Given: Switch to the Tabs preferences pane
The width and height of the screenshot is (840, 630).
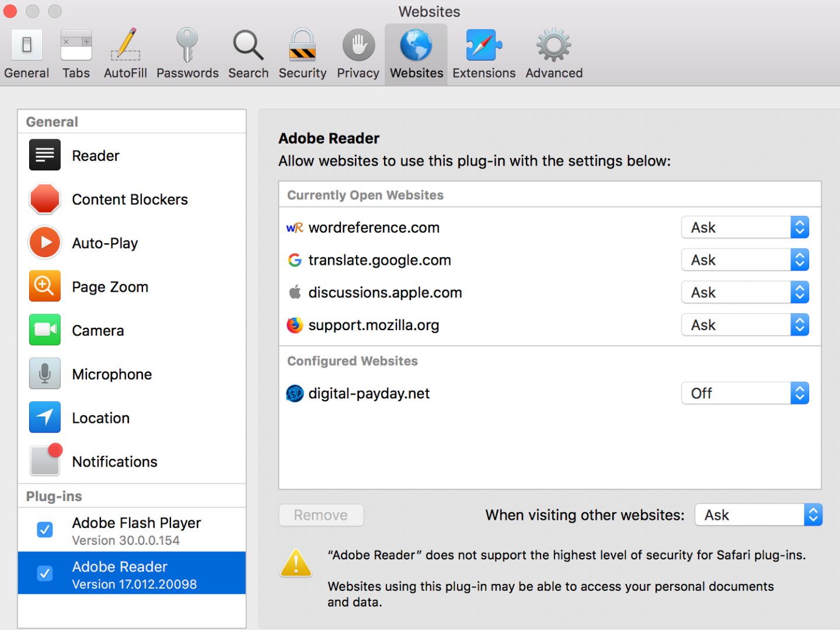Looking at the screenshot, I should [x=76, y=54].
